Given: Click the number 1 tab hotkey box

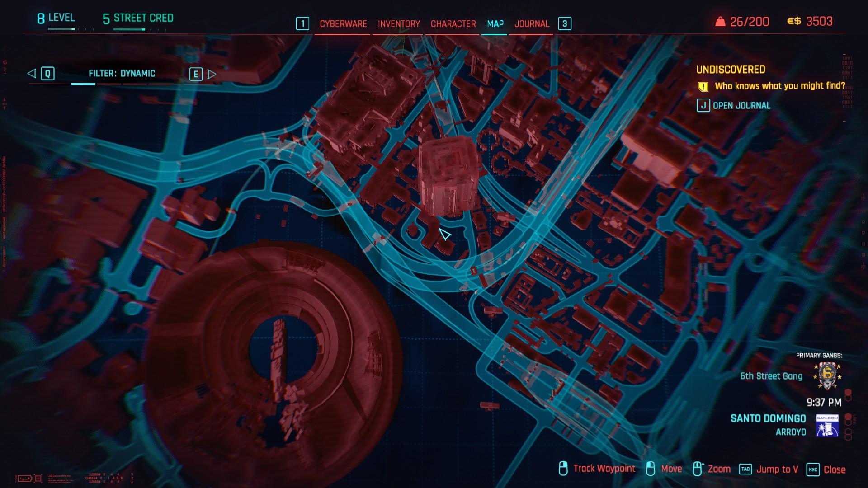Looking at the screenshot, I should [x=302, y=23].
